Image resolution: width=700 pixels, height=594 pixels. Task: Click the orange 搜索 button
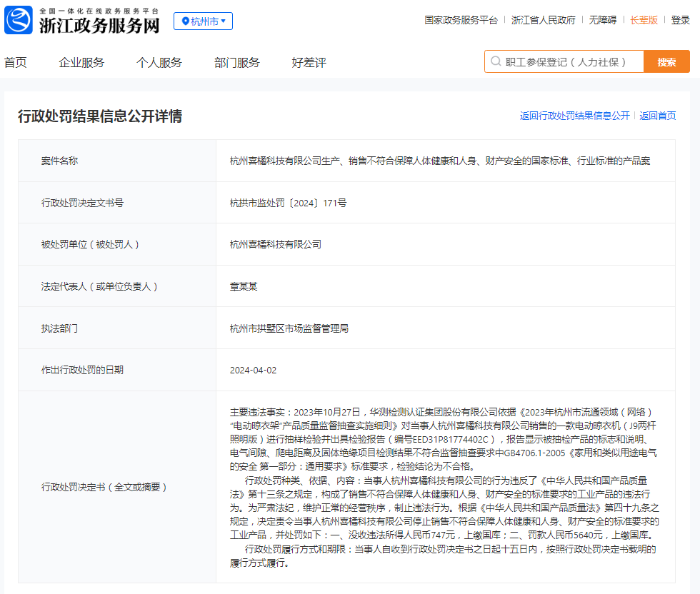(x=666, y=61)
